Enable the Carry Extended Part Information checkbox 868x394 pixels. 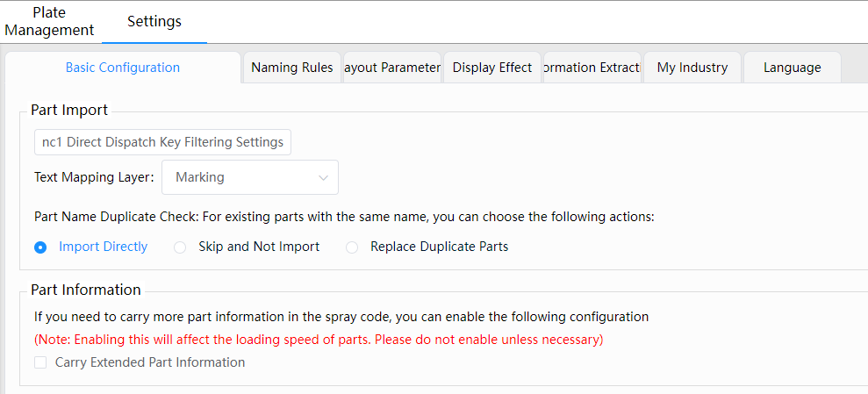coord(40,362)
